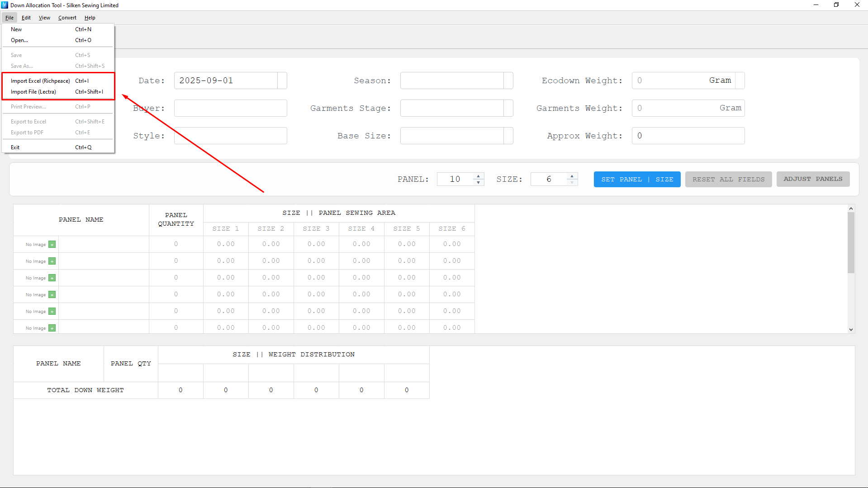
Task: Click the Buyer input field
Action: 230,109
